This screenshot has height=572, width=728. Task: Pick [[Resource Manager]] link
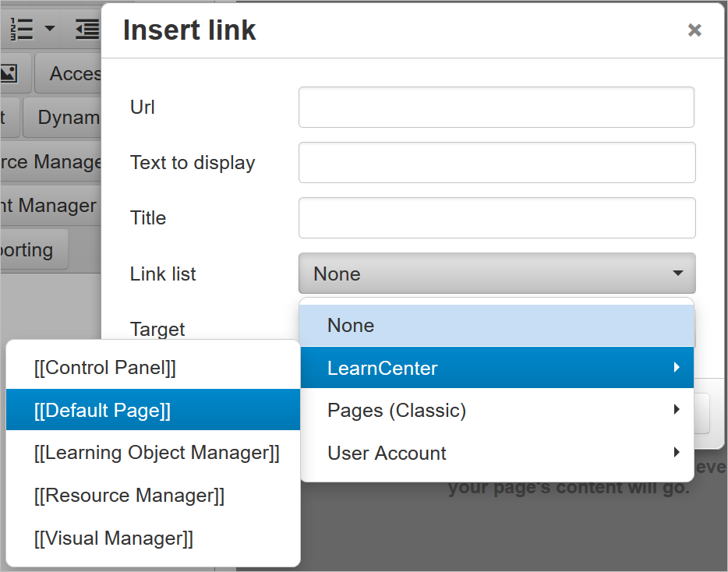tap(153, 496)
